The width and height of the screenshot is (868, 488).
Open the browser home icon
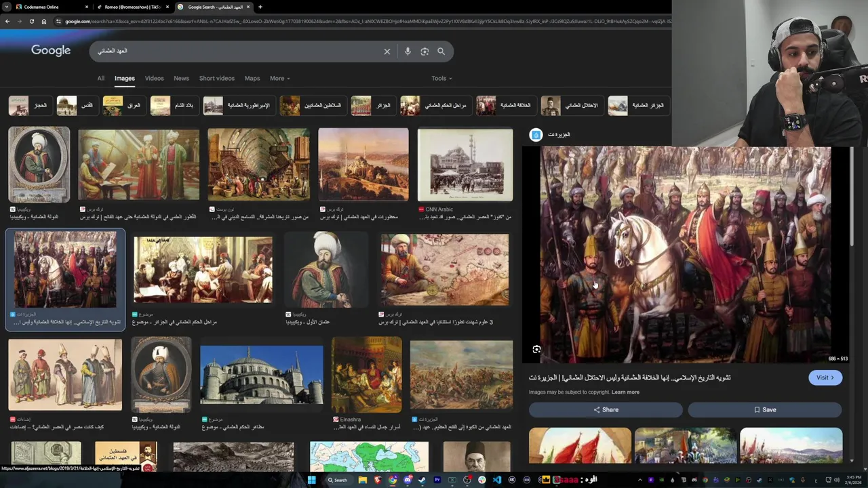(x=43, y=21)
